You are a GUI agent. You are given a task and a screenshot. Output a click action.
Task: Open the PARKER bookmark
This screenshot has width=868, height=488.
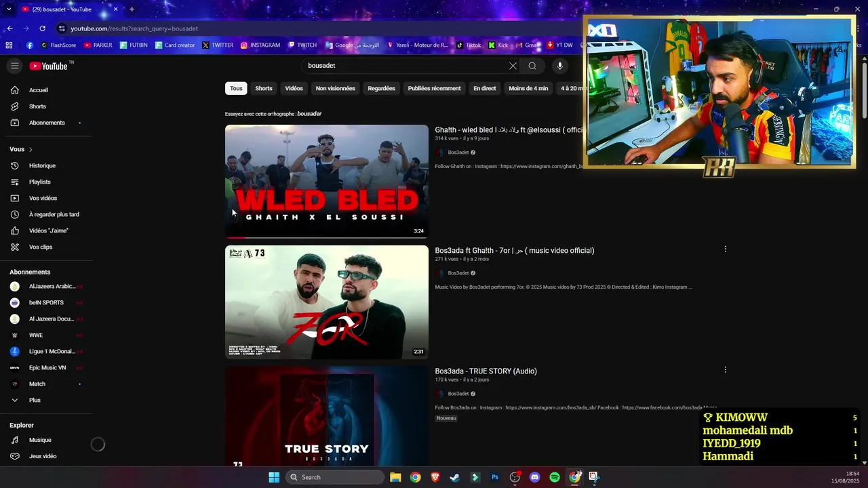tap(98, 45)
